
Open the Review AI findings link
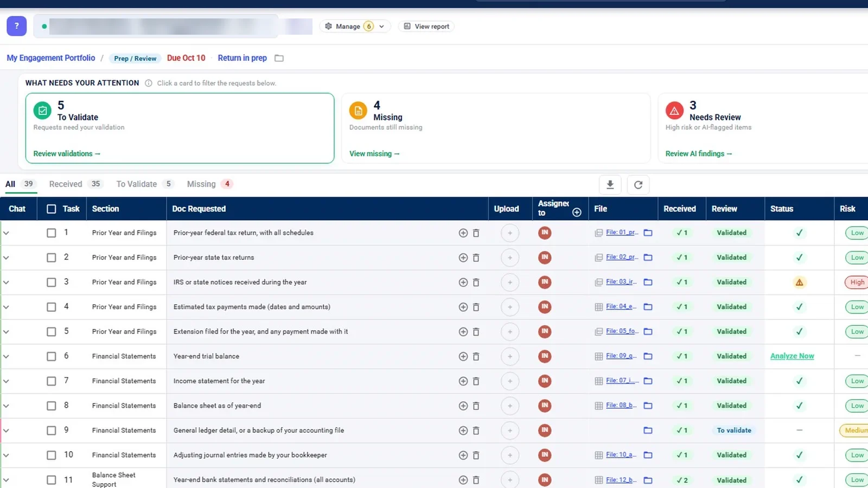[x=699, y=154]
